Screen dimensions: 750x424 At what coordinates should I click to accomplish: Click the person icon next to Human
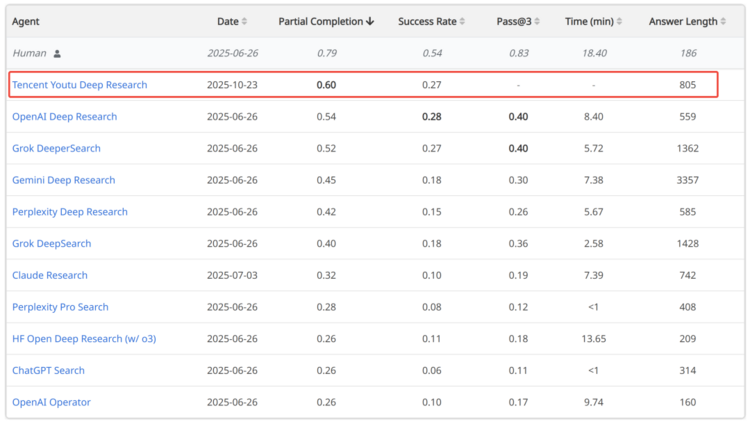click(x=57, y=54)
